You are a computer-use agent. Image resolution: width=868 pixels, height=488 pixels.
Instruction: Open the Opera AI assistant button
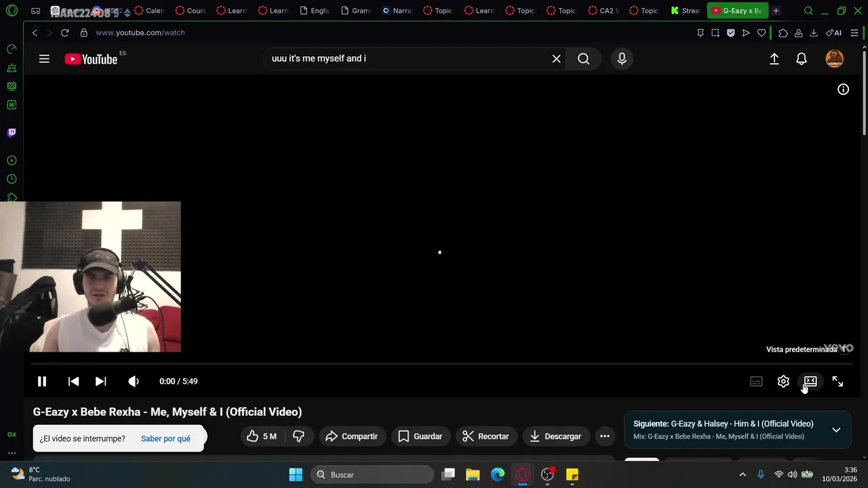pos(834,33)
